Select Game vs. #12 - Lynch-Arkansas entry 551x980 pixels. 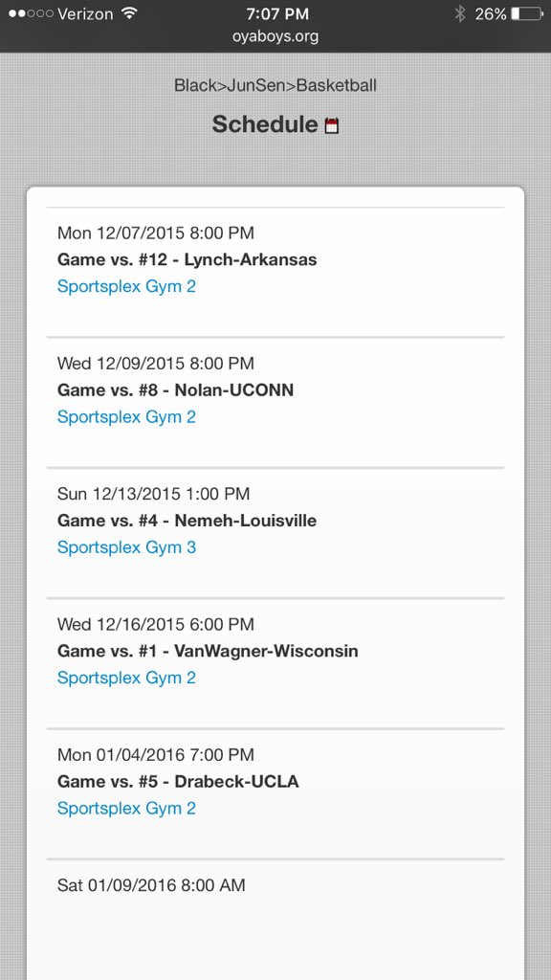coord(187,259)
